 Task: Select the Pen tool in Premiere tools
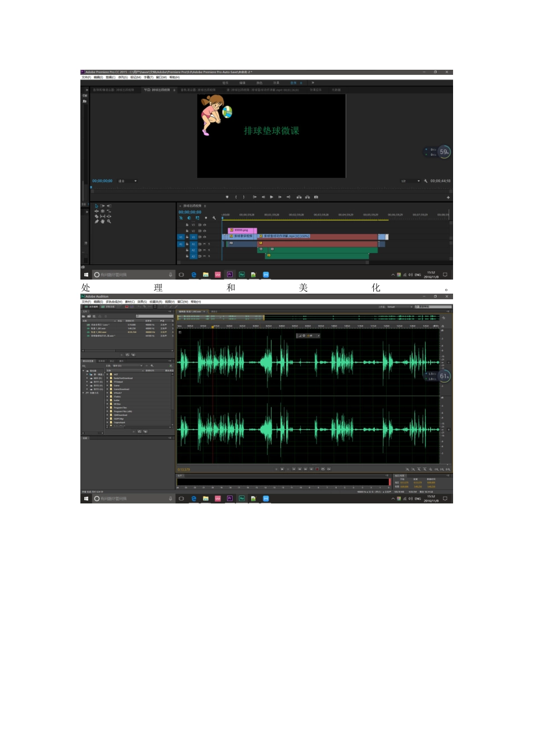(x=96, y=222)
